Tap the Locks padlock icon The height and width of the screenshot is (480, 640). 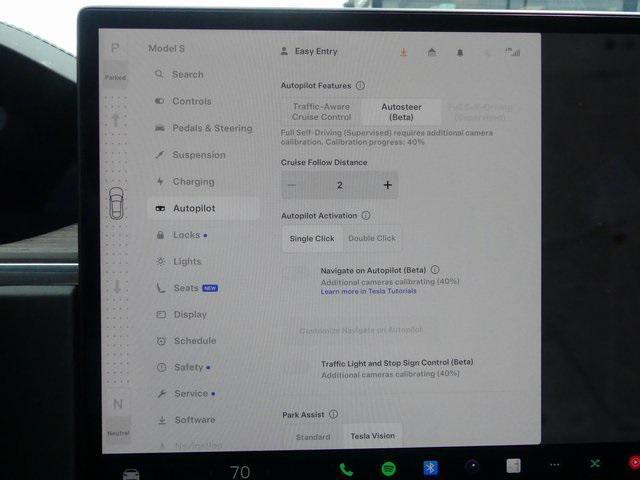click(x=160, y=235)
